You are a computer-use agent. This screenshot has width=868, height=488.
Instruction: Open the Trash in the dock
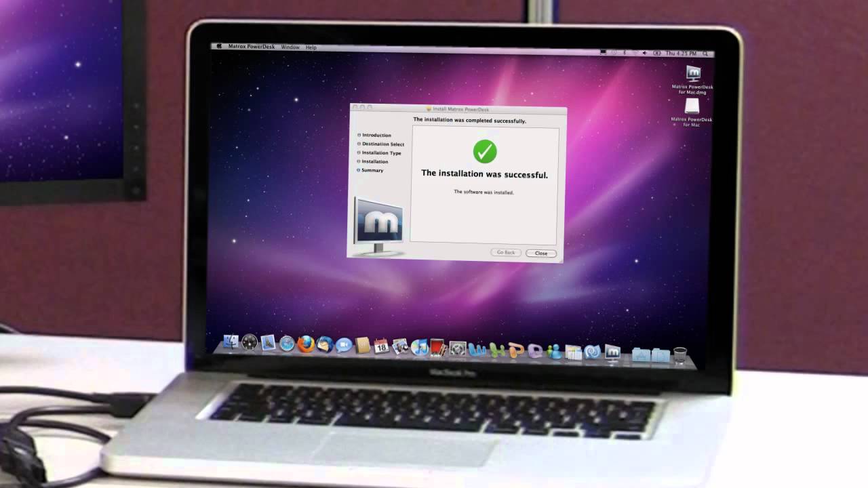coord(680,354)
